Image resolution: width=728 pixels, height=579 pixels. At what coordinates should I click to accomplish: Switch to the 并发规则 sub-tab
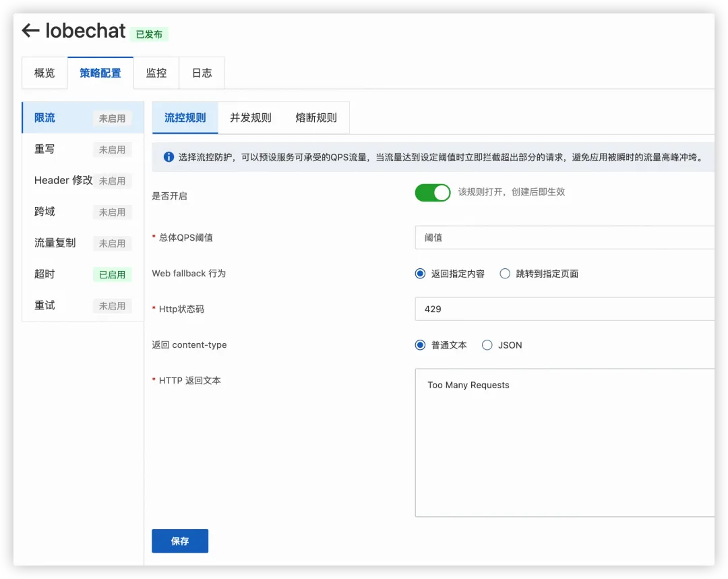[x=251, y=117]
